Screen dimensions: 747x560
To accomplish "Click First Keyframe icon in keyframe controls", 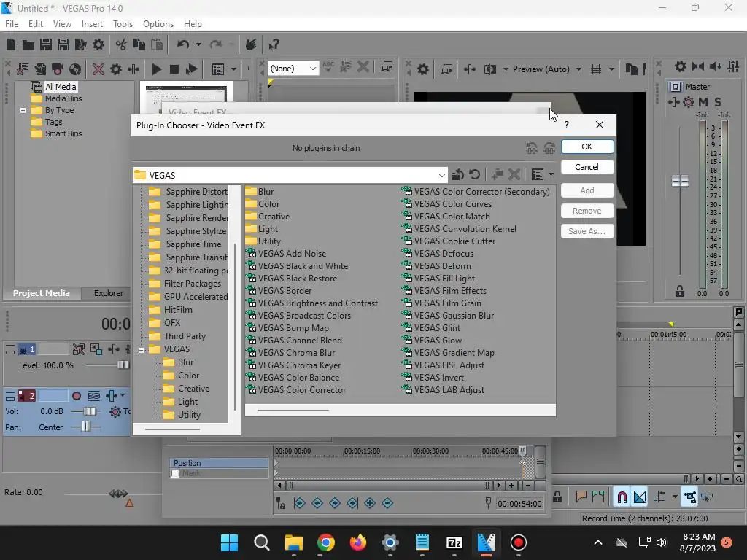I will tap(299, 503).
